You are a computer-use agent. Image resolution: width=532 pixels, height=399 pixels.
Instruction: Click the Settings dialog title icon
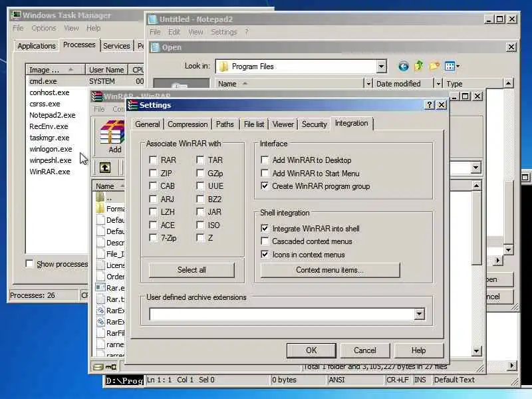[x=132, y=105]
